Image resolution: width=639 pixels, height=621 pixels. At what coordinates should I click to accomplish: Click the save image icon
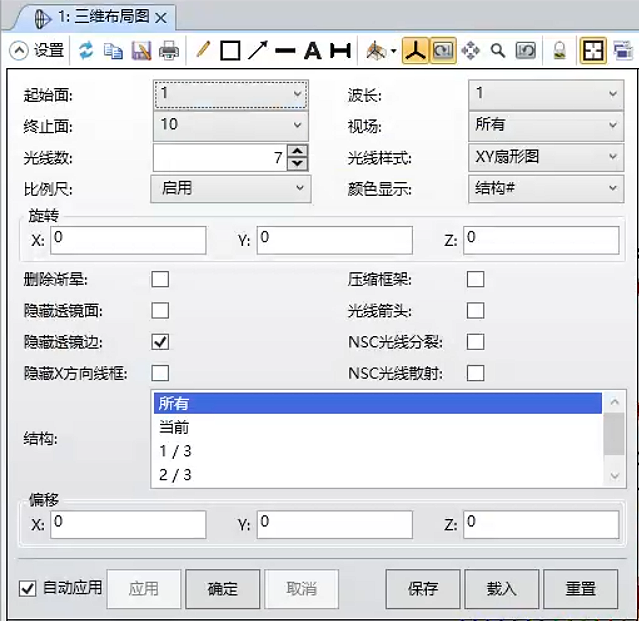pos(141,51)
